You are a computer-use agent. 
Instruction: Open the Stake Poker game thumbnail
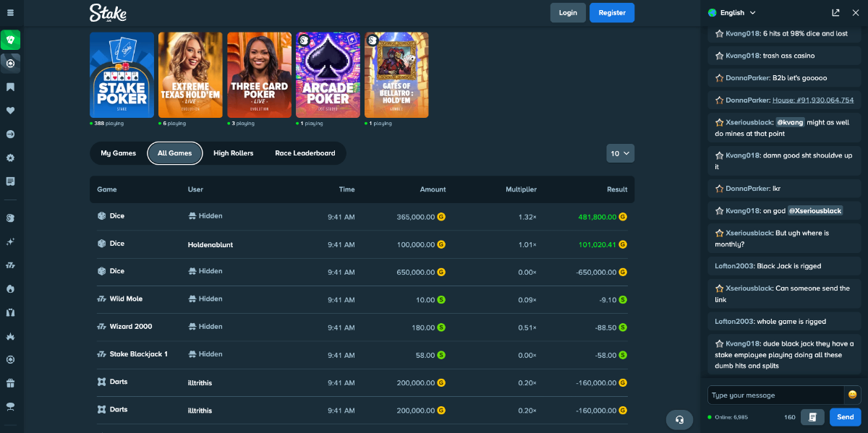122,74
